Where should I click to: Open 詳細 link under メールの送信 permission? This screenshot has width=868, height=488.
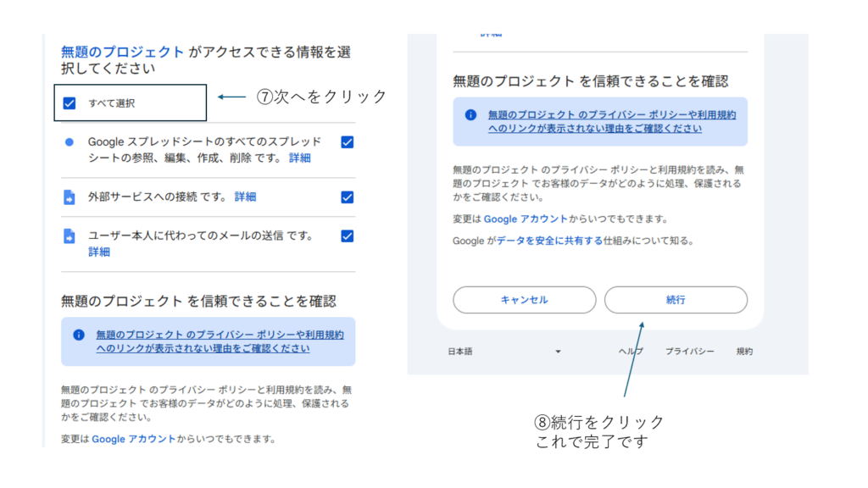(x=99, y=252)
